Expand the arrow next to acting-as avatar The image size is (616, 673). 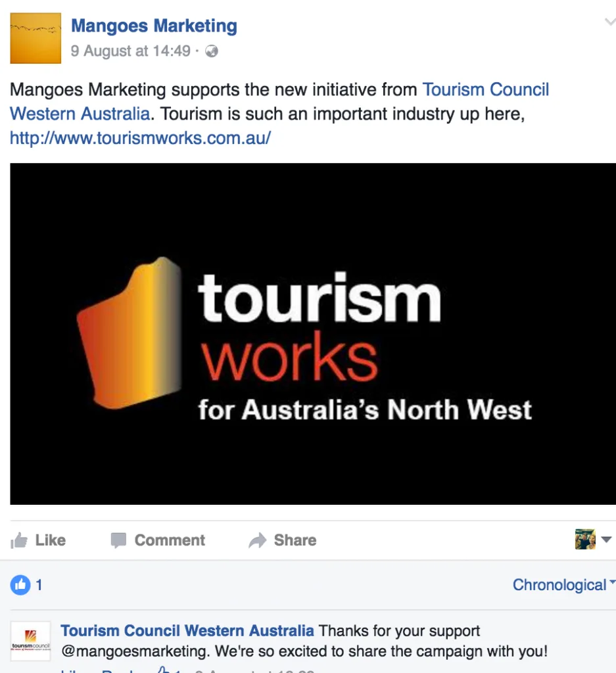(606, 540)
